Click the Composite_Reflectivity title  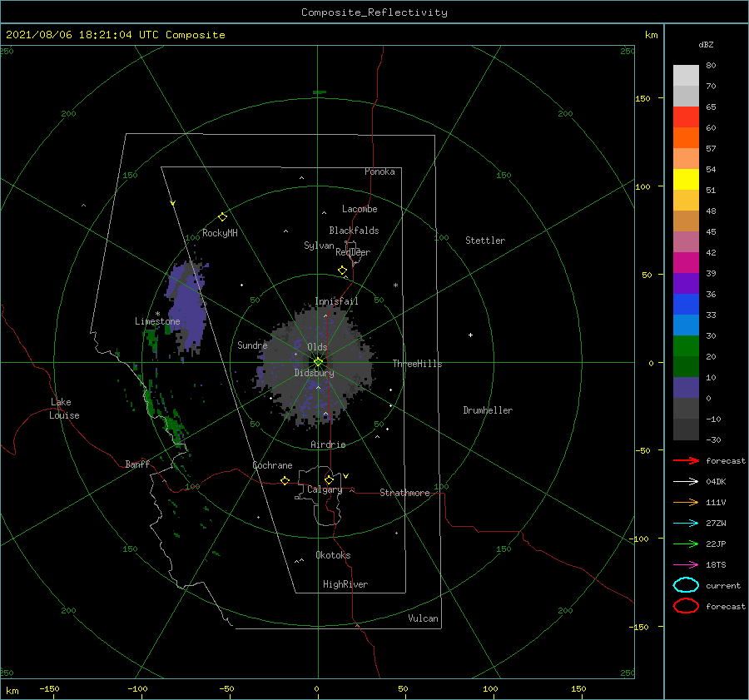[374, 12]
